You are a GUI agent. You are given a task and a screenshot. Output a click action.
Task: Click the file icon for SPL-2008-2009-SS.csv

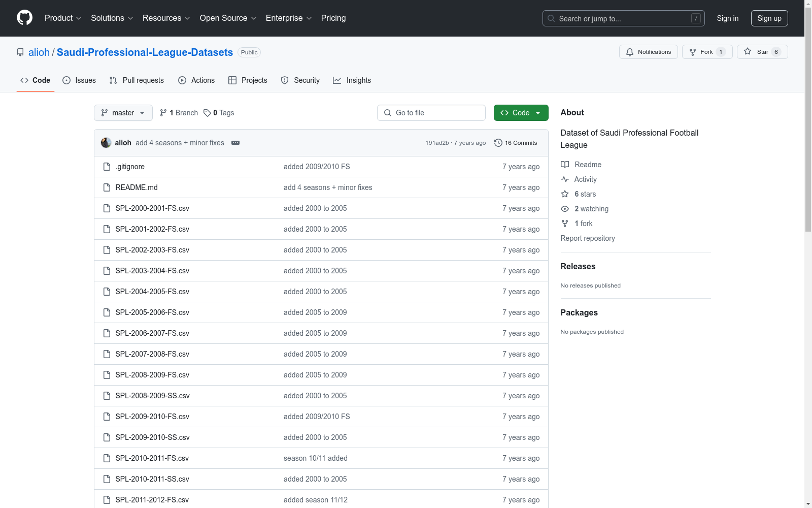107,396
